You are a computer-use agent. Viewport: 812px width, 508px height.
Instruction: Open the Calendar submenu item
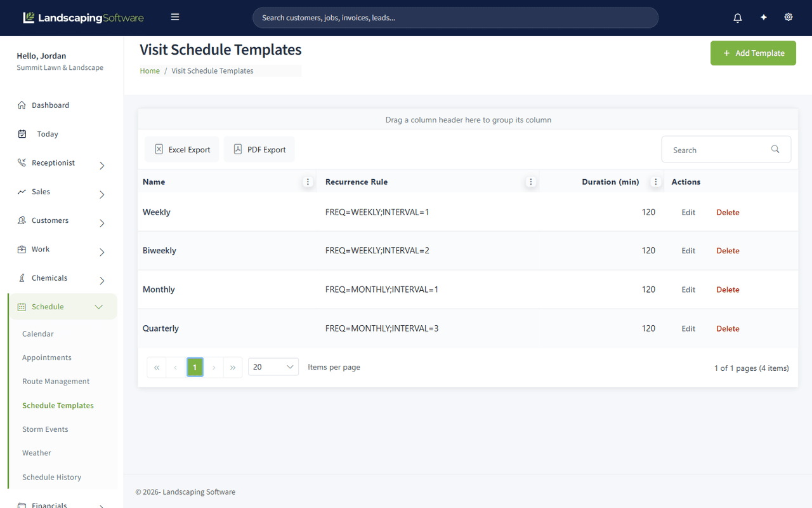tap(38, 334)
